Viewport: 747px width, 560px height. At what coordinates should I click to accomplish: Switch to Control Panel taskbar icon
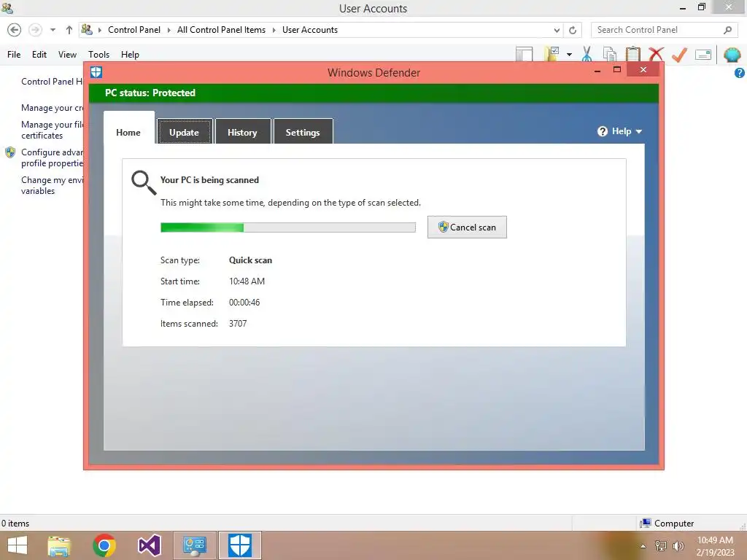point(195,545)
